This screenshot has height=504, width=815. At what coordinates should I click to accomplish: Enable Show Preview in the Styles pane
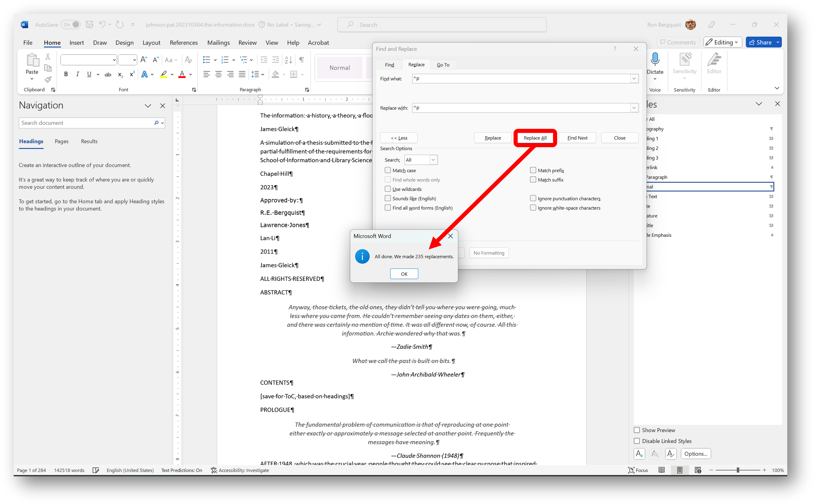pos(637,430)
